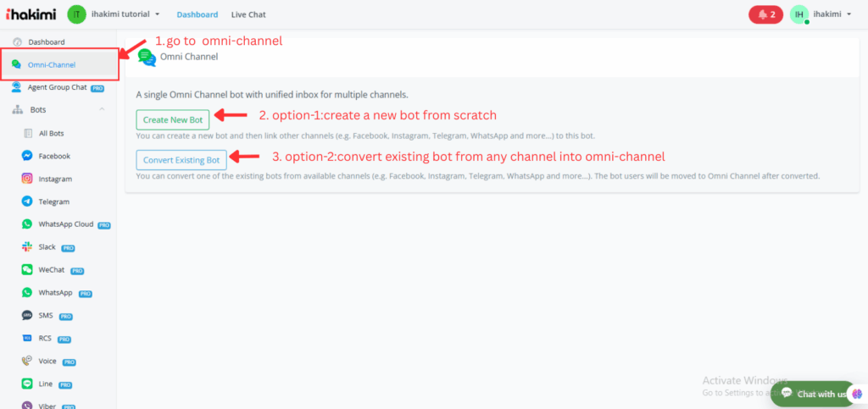868x409 pixels.
Task: Click the Slack channel icon
Action: tap(28, 247)
